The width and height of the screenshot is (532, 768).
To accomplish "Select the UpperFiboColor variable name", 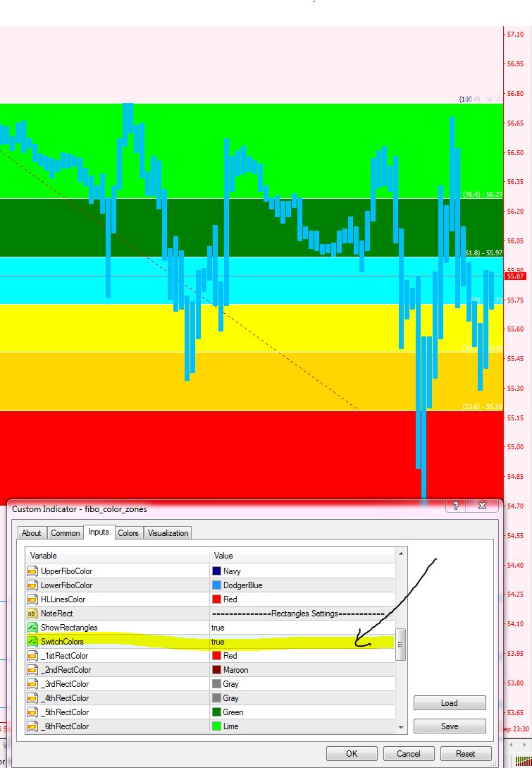I will pyautogui.click(x=66, y=571).
